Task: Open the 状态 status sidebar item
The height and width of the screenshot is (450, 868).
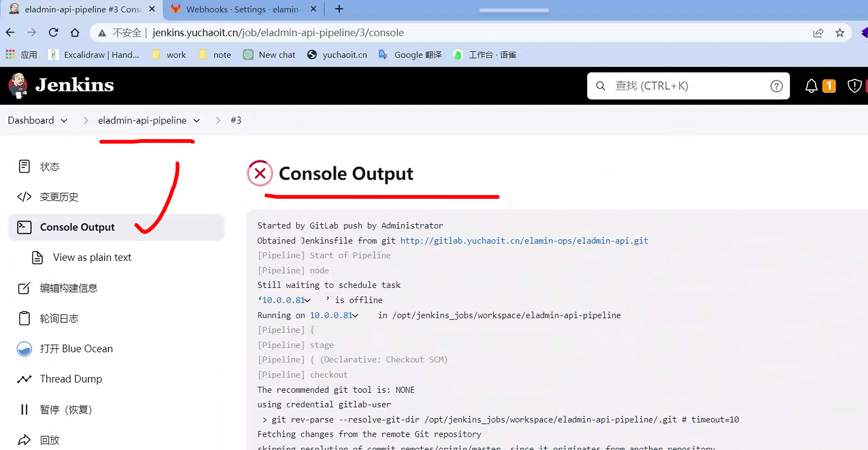Action: (50, 167)
